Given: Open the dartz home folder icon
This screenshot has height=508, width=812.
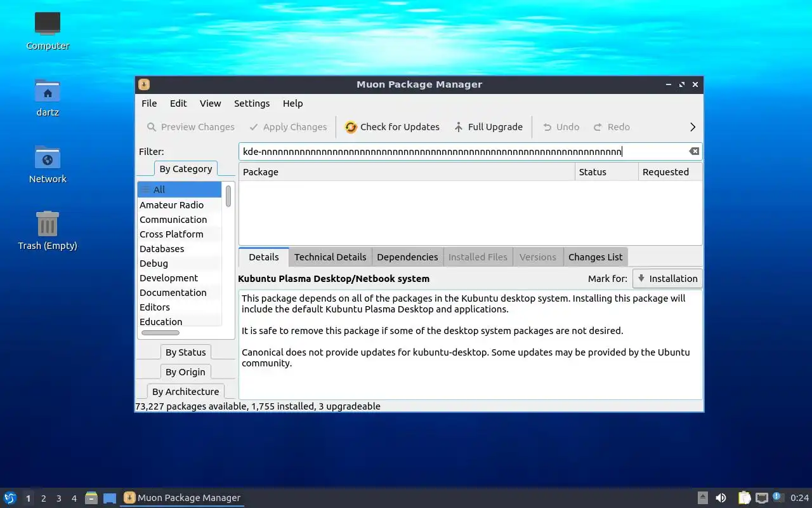Looking at the screenshot, I should (48, 97).
